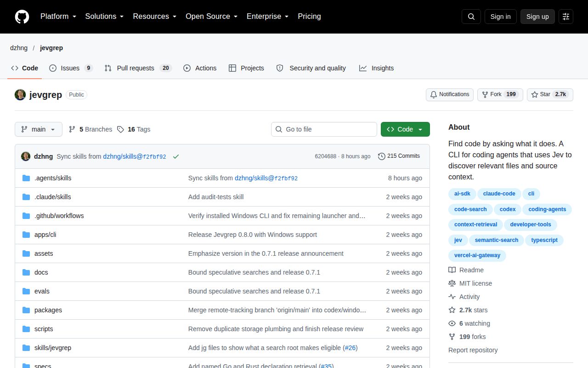Screen dimensions: 588x368
Task: Star the jevgrep repository
Action: (x=550, y=94)
